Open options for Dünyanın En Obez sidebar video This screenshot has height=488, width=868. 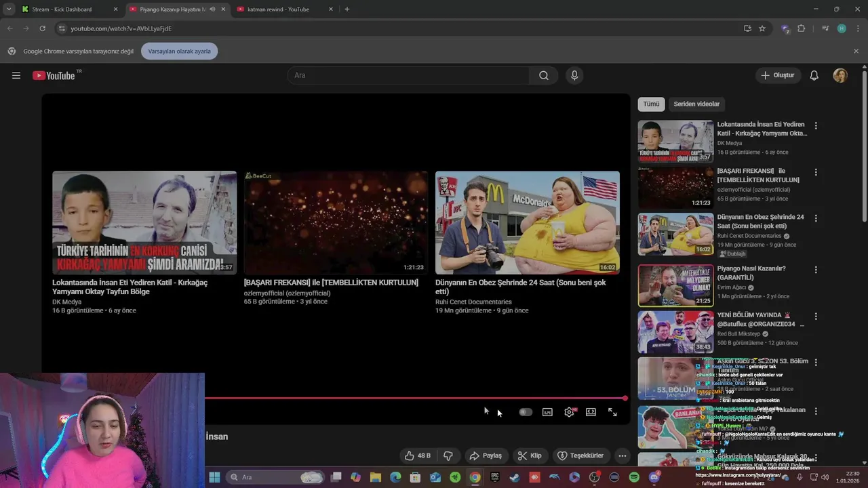[x=816, y=218]
